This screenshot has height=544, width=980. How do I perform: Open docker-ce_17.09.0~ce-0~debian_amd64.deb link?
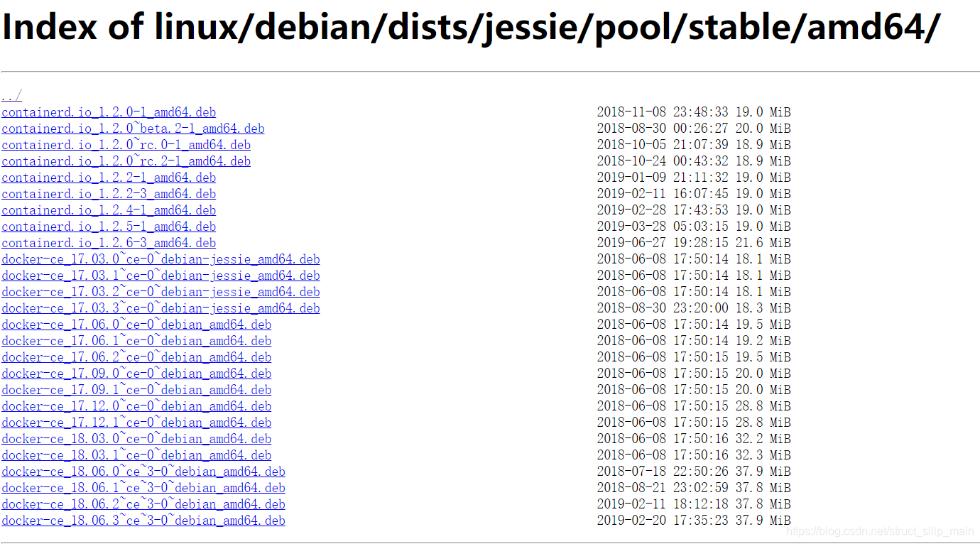[136, 374]
